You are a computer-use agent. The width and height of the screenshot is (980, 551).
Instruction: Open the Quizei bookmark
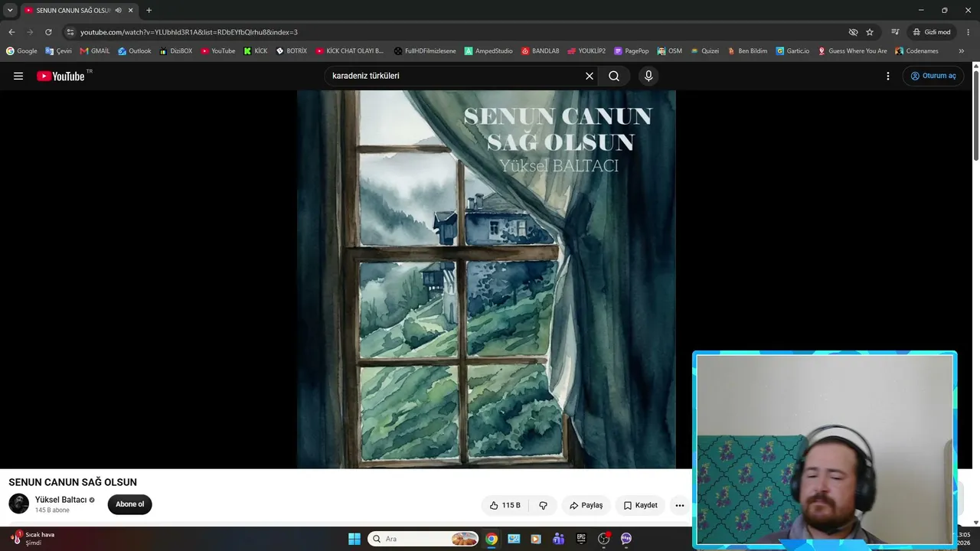(x=704, y=51)
